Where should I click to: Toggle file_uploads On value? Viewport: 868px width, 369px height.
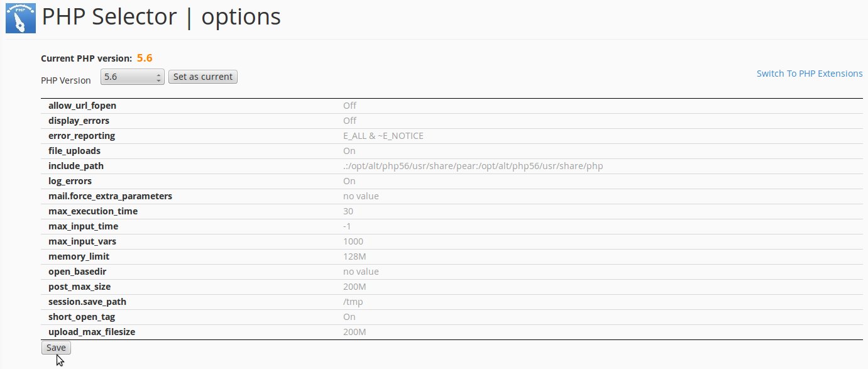click(x=349, y=151)
